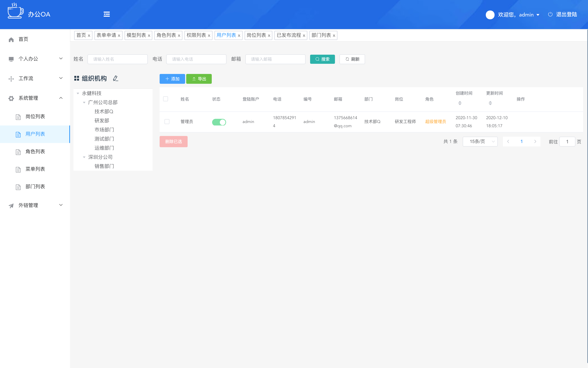Close the 首页 tab with its x
The image size is (588, 368).
tap(89, 36)
